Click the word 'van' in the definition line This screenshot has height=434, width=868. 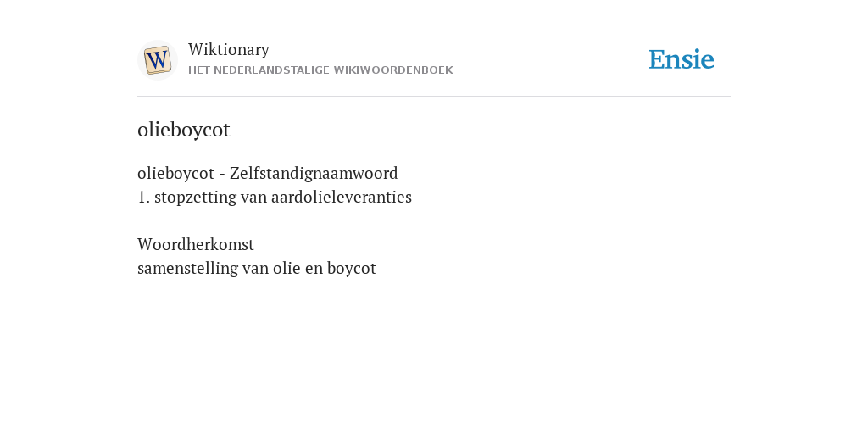pos(254,198)
